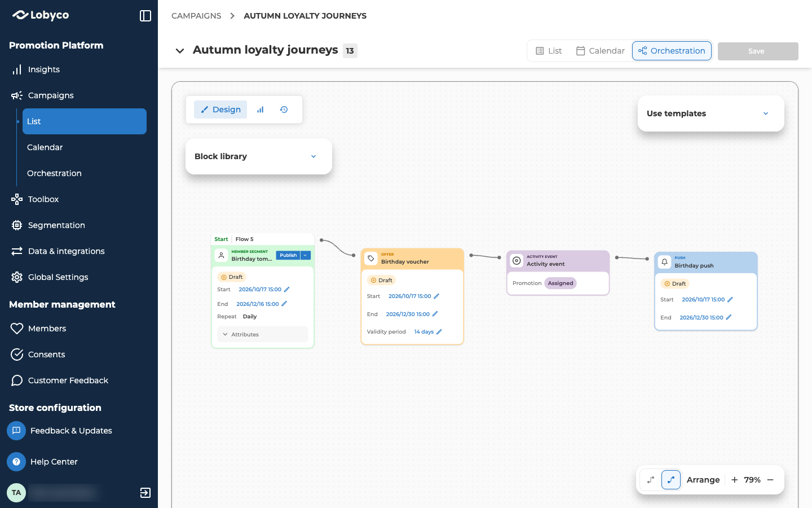Switch to the List view tab
Viewport: 812px width, 508px height.
click(x=549, y=51)
